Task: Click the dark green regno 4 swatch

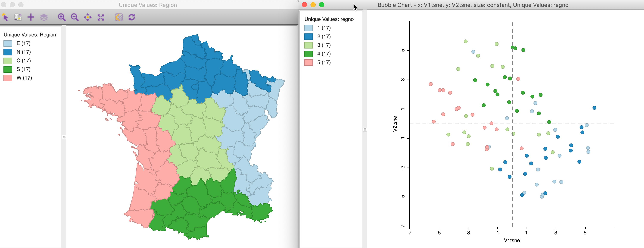Action: coord(308,54)
